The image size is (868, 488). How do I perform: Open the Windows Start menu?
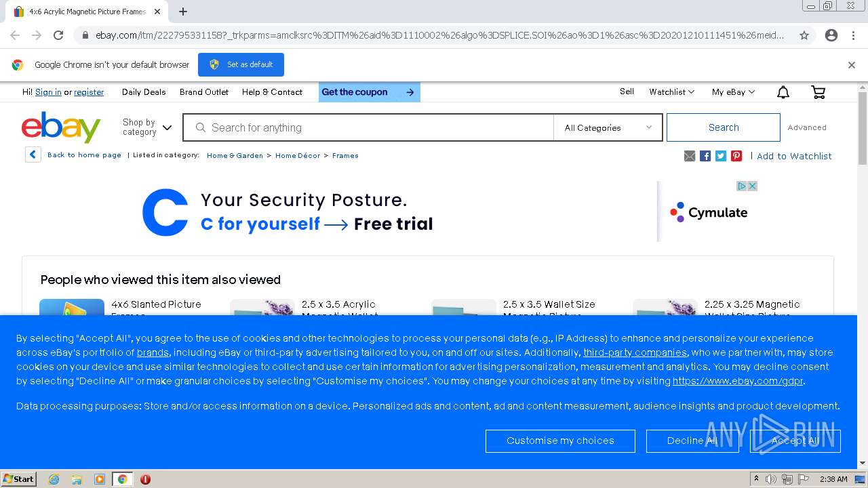pyautogui.click(x=19, y=479)
